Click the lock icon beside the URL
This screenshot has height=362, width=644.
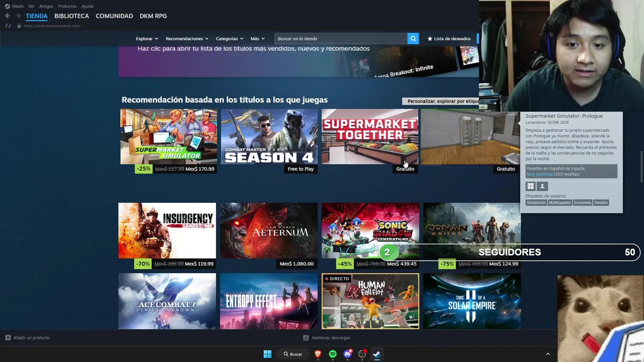pyautogui.click(x=19, y=26)
